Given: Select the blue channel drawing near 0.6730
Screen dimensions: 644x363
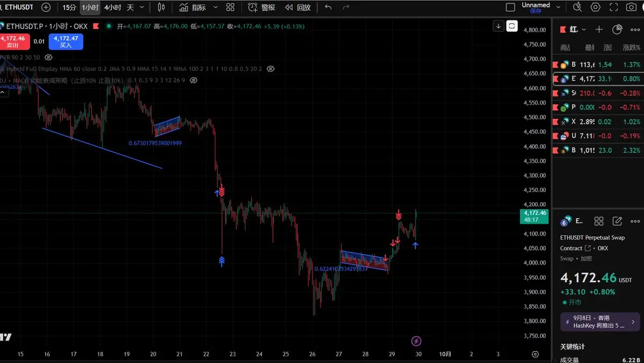Looking at the screenshot, I should click(167, 126).
